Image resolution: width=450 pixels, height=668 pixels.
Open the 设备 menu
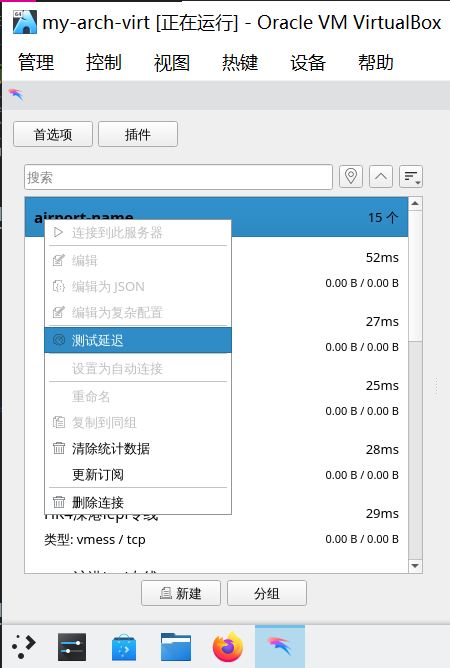pos(308,63)
